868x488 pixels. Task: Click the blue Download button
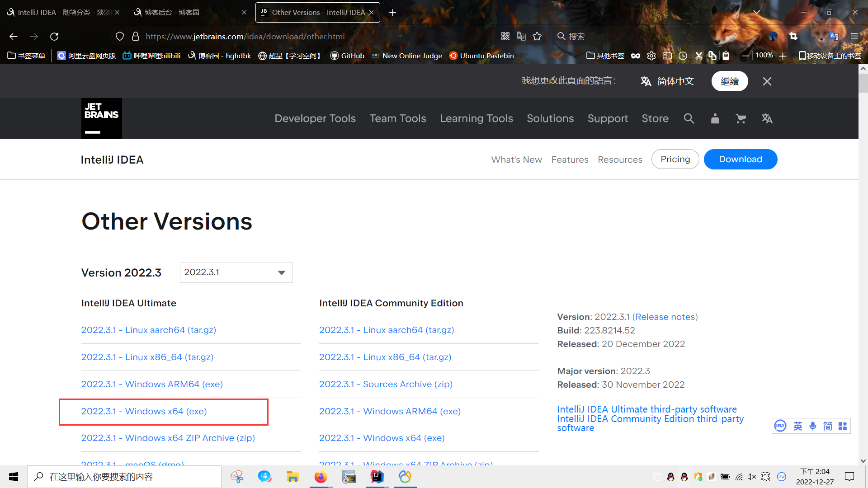pyautogui.click(x=740, y=159)
